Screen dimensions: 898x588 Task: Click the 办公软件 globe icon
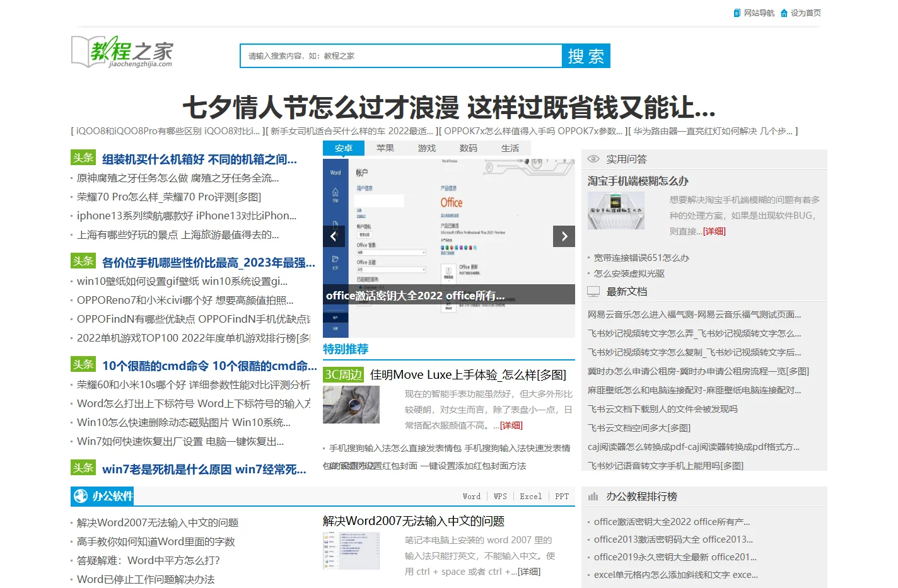pyautogui.click(x=81, y=496)
